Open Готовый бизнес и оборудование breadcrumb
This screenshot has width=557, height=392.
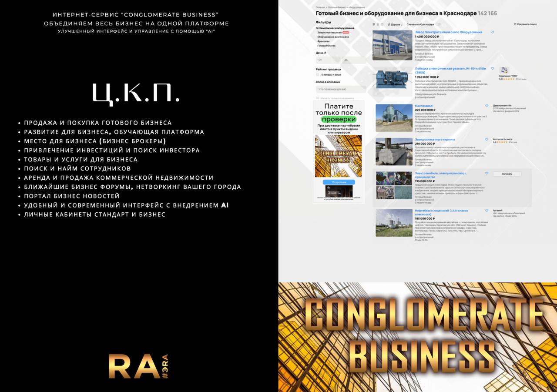[346, 7]
